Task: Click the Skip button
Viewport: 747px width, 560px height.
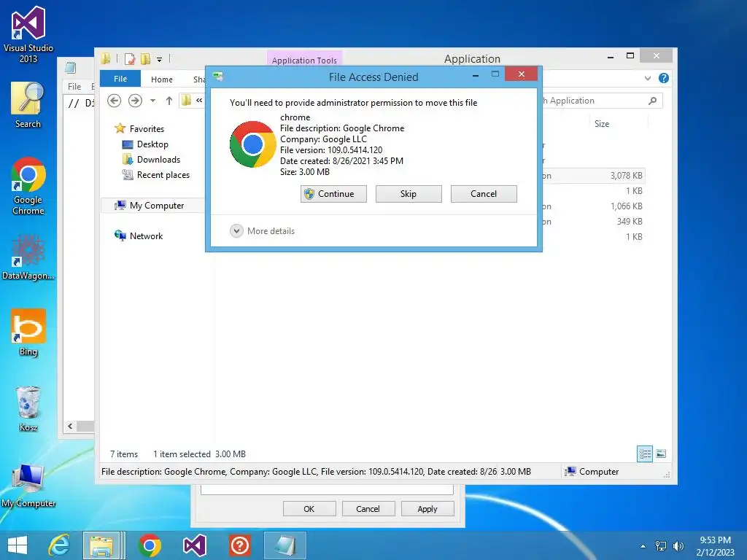Action: 409,194
